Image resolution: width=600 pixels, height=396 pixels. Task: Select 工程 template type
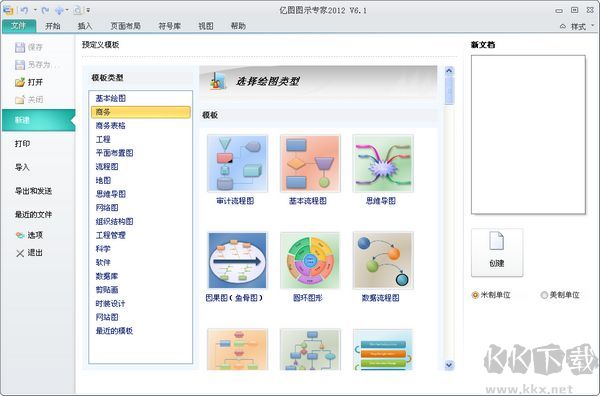click(x=103, y=139)
